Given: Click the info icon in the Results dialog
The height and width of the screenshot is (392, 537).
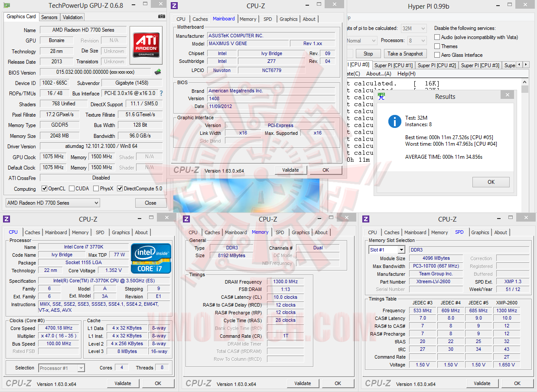Looking at the screenshot, I should coord(394,121).
